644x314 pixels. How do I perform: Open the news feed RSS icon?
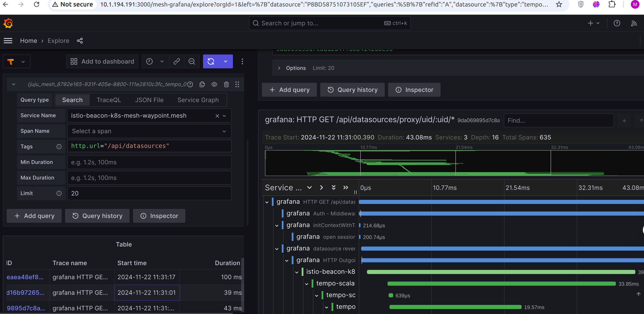coord(634,23)
